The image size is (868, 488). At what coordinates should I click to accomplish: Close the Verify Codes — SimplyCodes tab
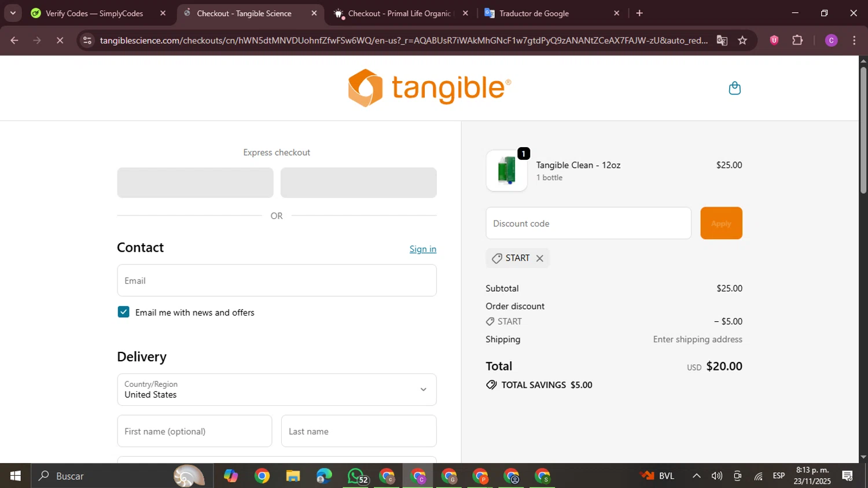pyautogui.click(x=163, y=13)
